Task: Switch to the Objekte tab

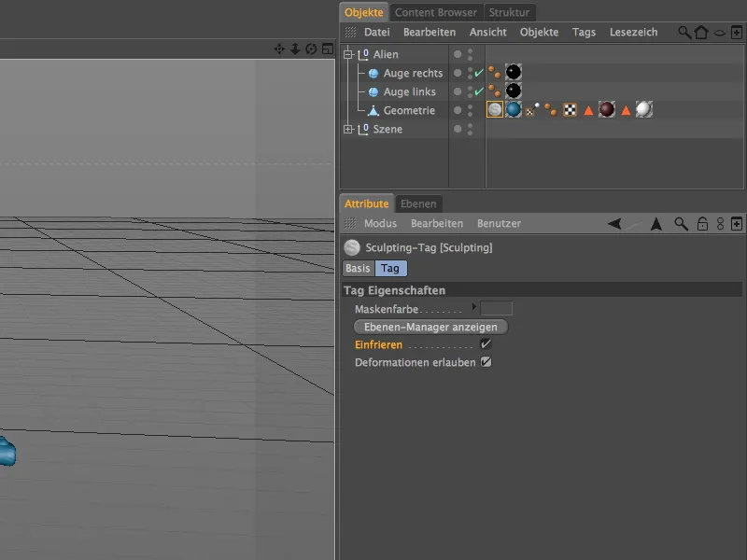Action: click(364, 12)
